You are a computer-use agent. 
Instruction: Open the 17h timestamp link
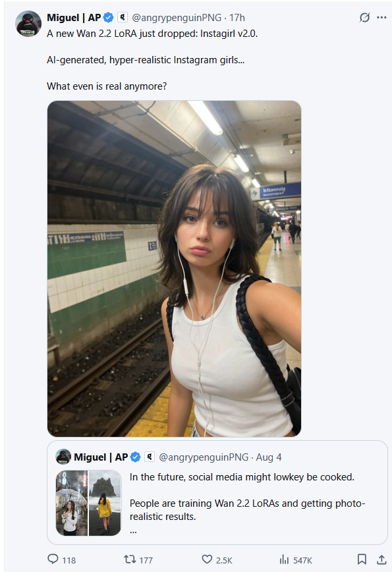coord(237,18)
